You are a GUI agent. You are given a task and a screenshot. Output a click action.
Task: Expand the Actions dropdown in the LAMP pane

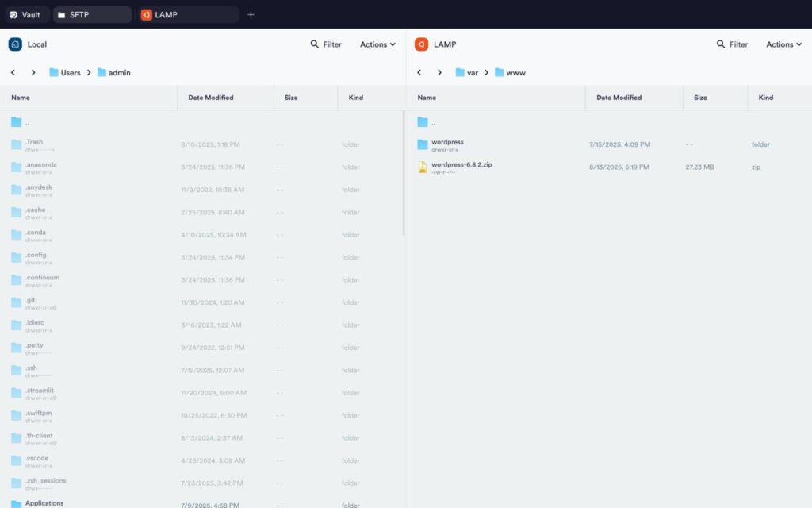[784, 44]
